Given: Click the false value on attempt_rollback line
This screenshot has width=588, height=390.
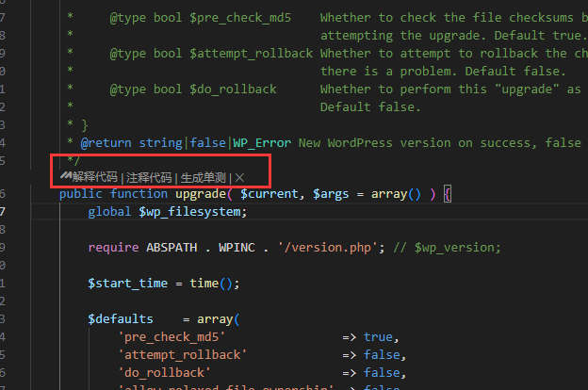Looking at the screenshot, I should tap(382, 355).
